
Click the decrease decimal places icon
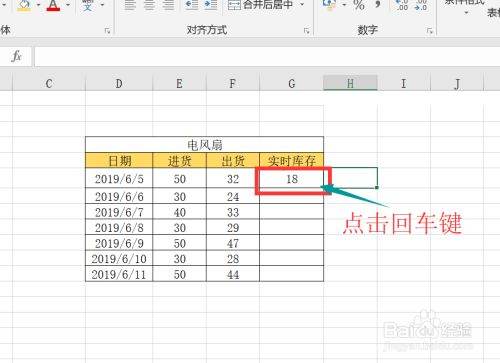pos(421,5)
